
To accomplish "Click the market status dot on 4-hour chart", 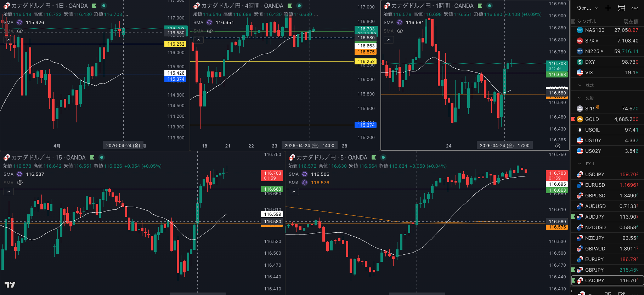I will click(299, 6).
